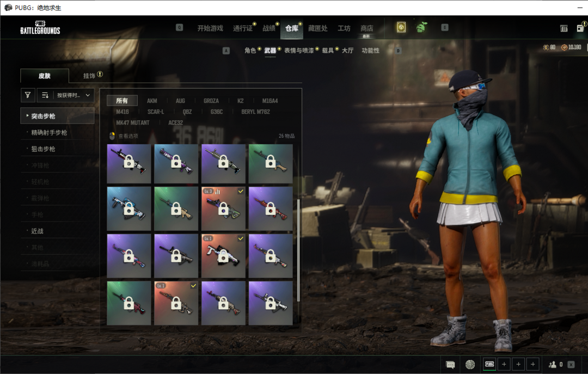Open the museum building icon at top right
This screenshot has width=588, height=374.
(563, 28)
